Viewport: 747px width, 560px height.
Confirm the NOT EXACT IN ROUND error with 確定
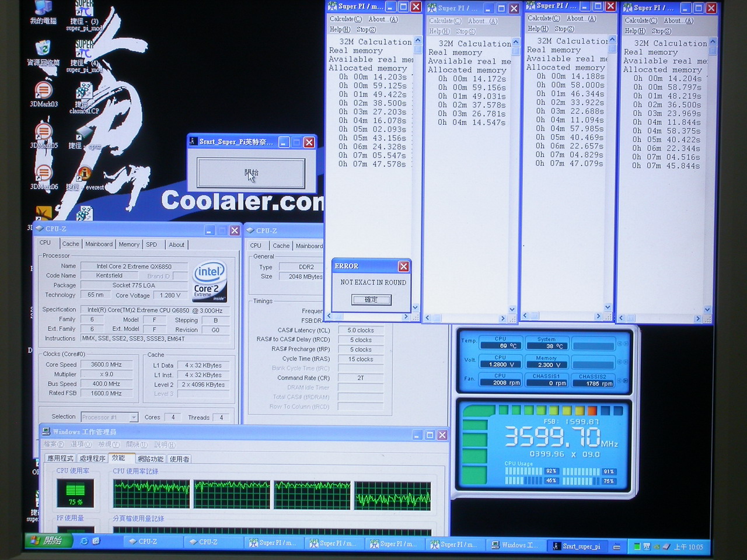pyautogui.click(x=371, y=300)
